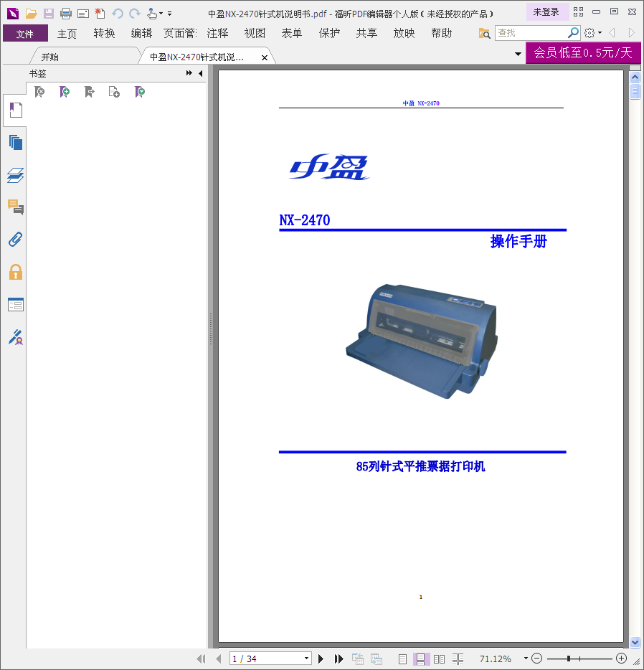This screenshot has width=644, height=670.
Task: Click the add new bookmark icon
Action: (64, 91)
